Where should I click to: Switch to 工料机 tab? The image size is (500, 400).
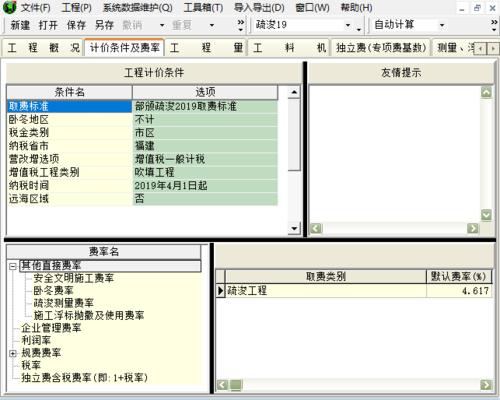[289, 48]
